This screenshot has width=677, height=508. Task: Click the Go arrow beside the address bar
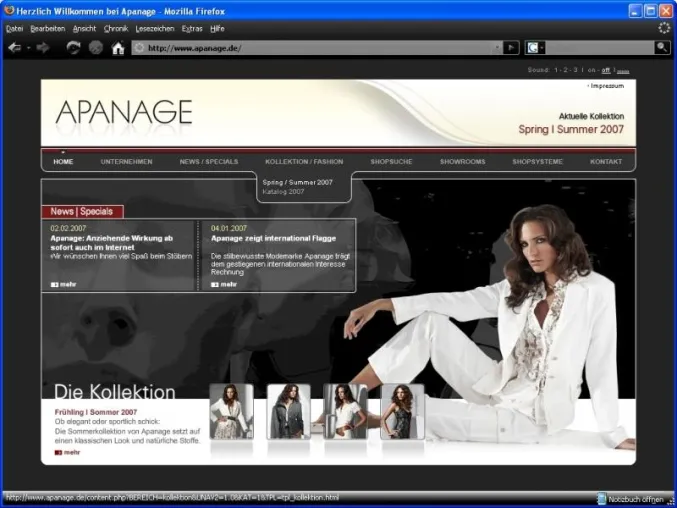pyautogui.click(x=511, y=47)
